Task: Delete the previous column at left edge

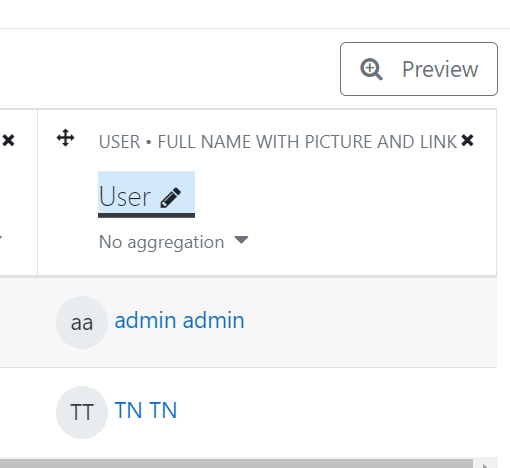Action: click(8, 140)
